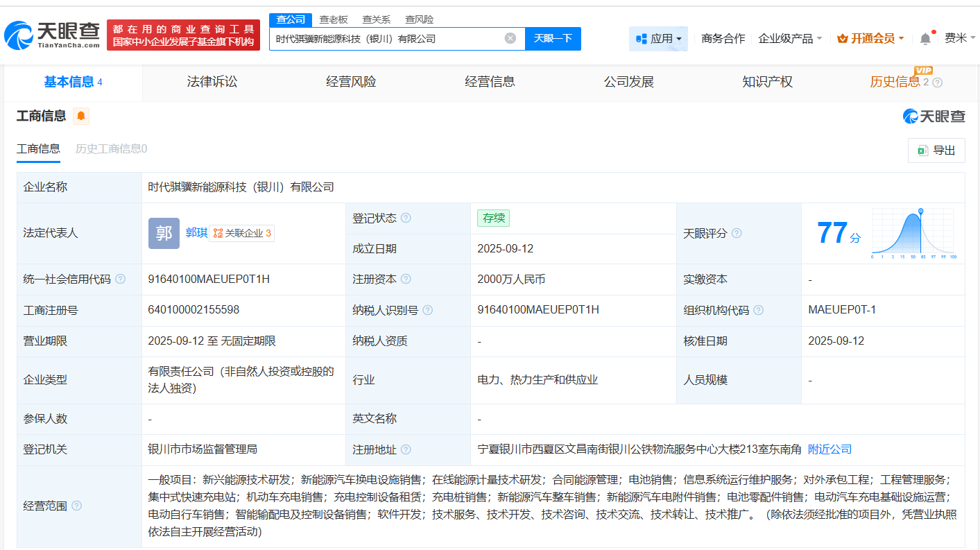This screenshot has height=550, width=980.
Task: Click the notification bell icon with red dot
Action: click(925, 38)
